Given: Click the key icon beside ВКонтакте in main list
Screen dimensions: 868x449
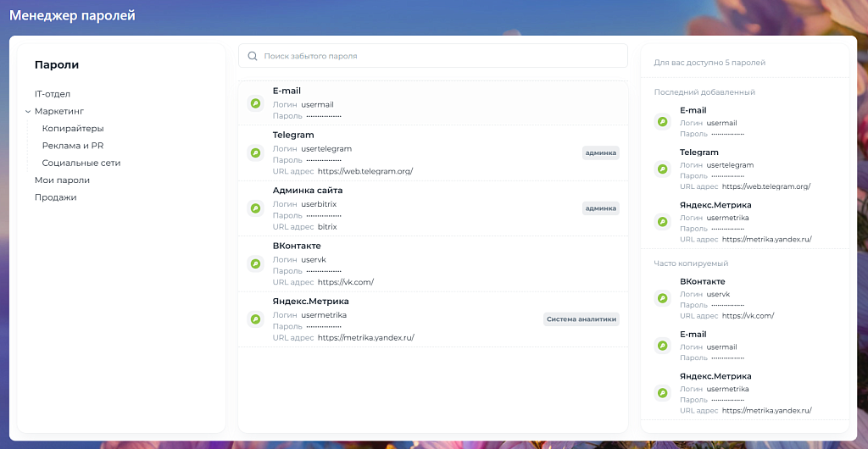Looking at the screenshot, I should [x=255, y=263].
